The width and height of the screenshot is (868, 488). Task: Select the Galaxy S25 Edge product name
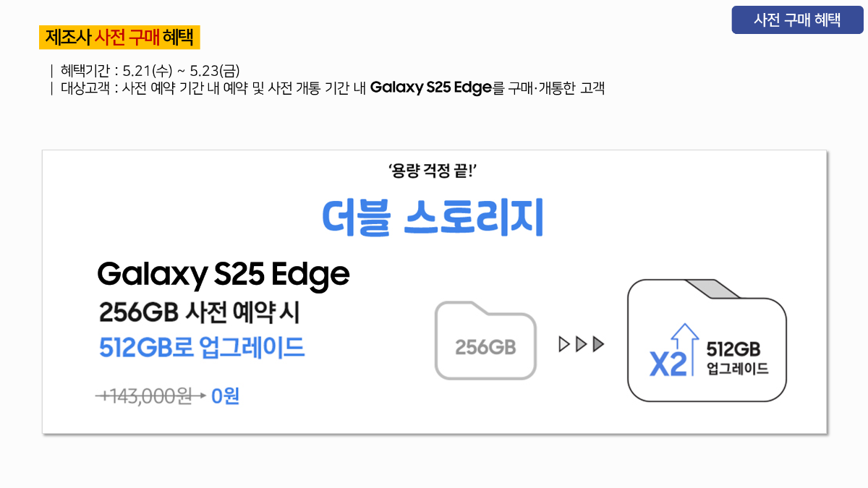tap(224, 274)
